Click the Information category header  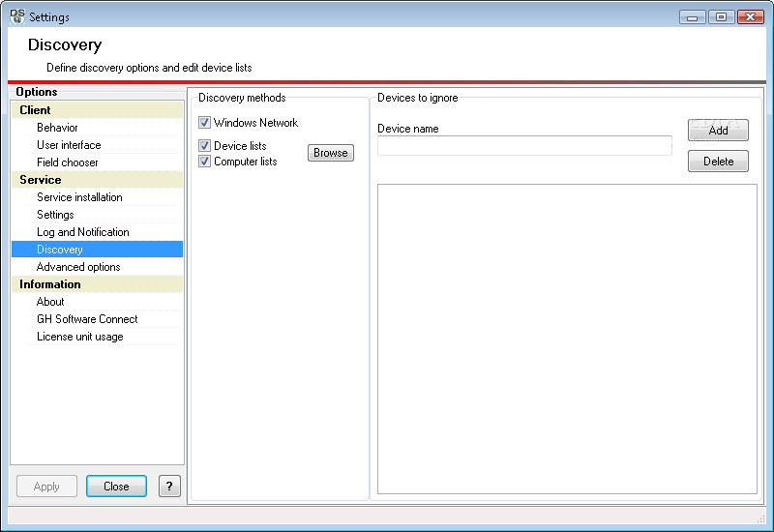(98, 284)
